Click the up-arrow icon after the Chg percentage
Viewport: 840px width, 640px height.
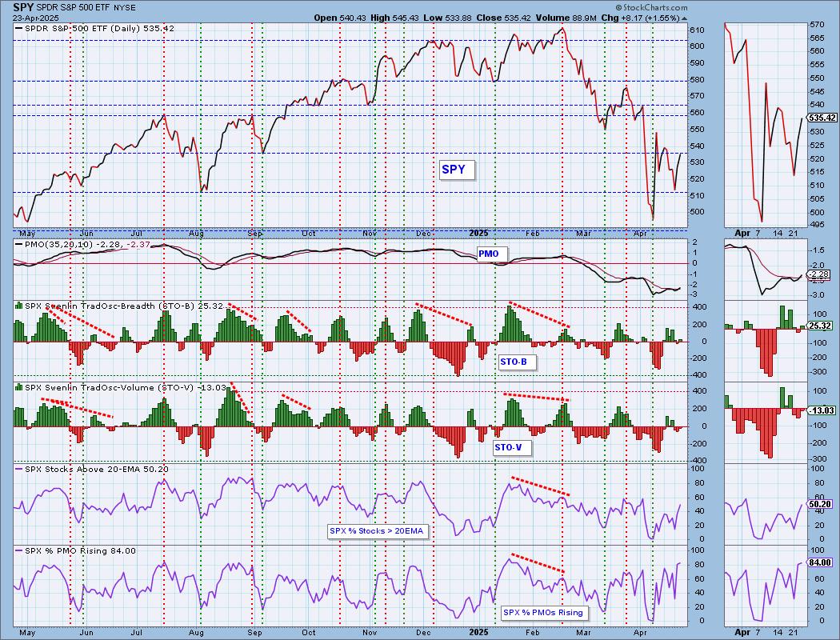683,18
